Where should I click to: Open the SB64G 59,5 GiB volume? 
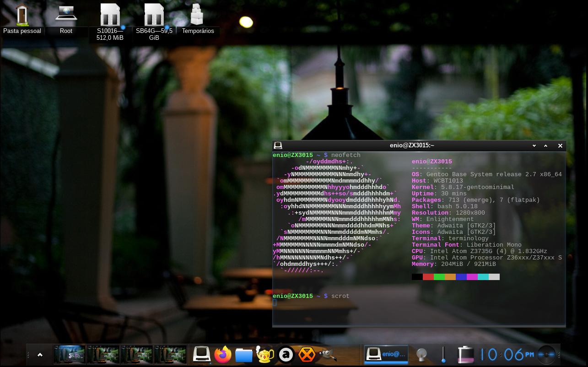(154, 21)
